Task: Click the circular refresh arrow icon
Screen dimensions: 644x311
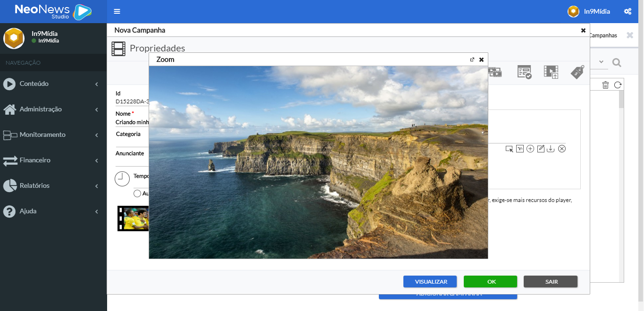Action: pos(618,85)
